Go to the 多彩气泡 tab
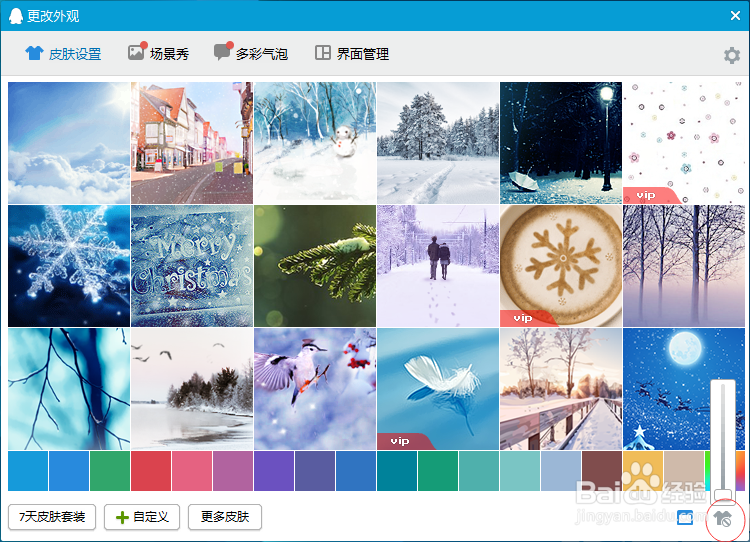 coord(251,52)
